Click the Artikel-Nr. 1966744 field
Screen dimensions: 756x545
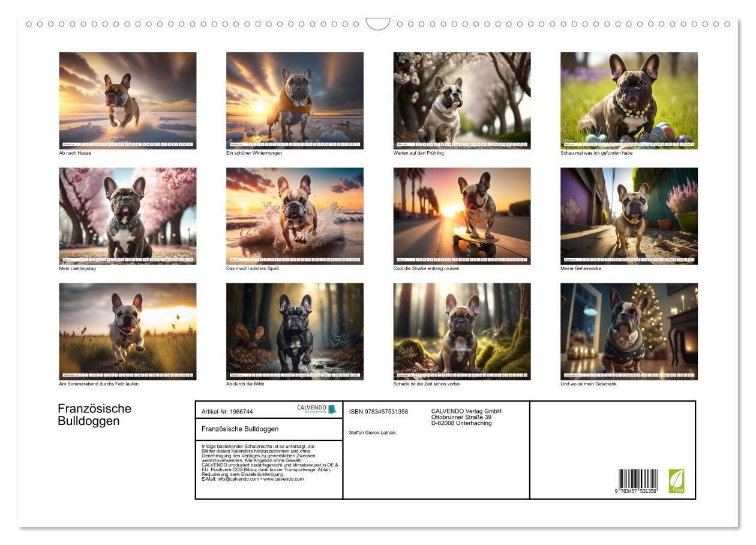[x=227, y=412]
